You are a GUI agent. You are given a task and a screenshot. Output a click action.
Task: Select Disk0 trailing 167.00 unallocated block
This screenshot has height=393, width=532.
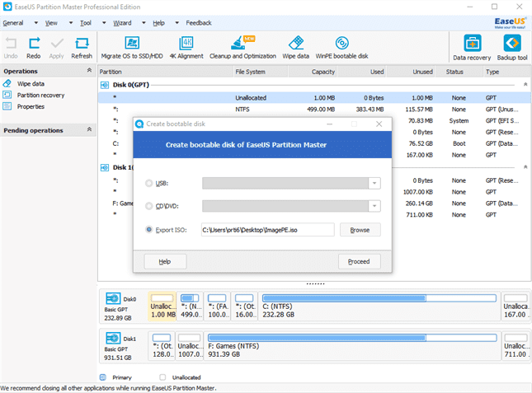516,306
